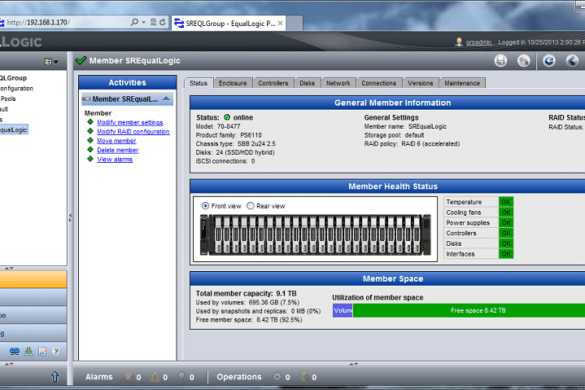Open the tree view options dropdown
Image resolution: width=585 pixels, height=390 pixels.
pyautogui.click(x=51, y=62)
